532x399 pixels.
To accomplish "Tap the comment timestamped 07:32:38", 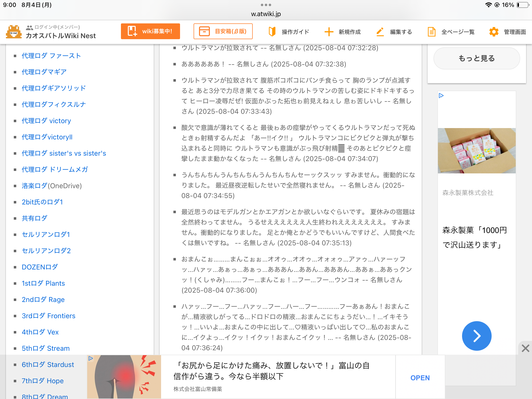I will click(264, 64).
